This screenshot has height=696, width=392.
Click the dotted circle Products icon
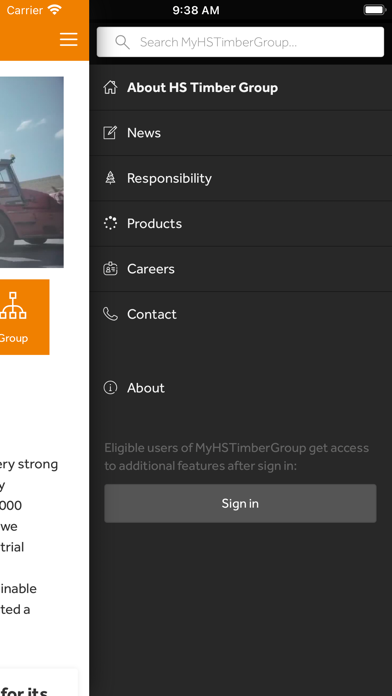[110, 223]
